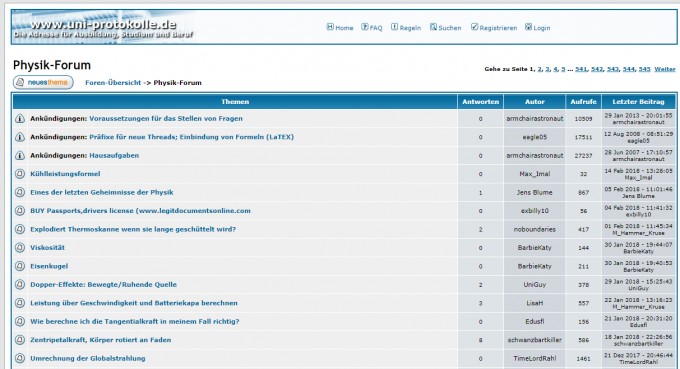Click Weiter to go to next page

(x=665, y=69)
